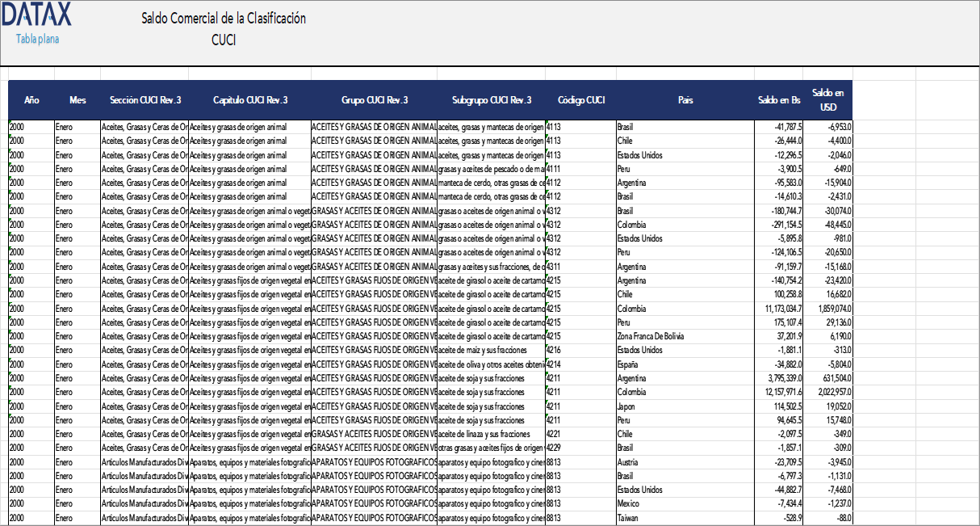Image resolution: width=980 pixels, height=526 pixels.
Task: Click the cell showing 1,859,074.0
Action: click(x=828, y=309)
